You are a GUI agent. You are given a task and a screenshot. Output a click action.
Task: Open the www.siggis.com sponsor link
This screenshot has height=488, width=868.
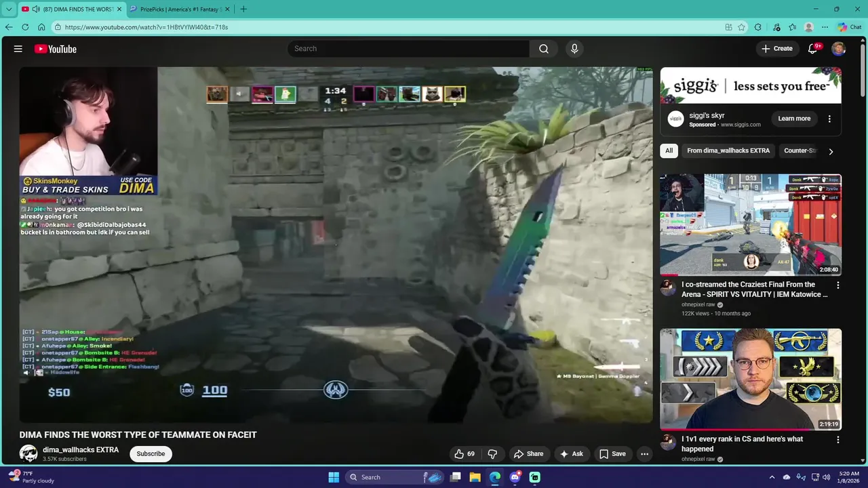(741, 125)
